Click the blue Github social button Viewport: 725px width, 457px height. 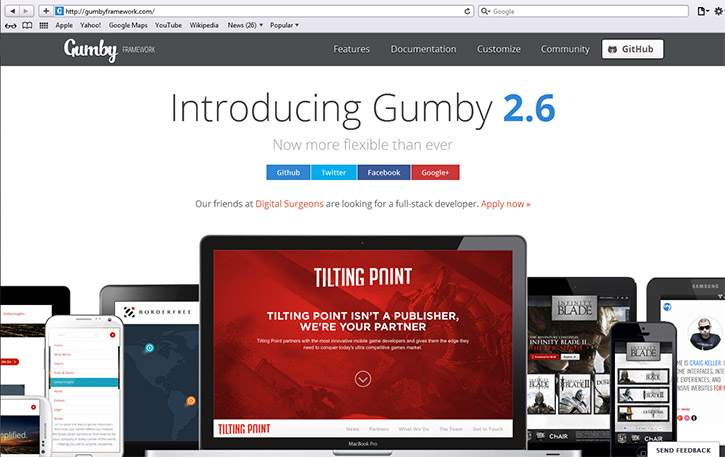point(289,173)
